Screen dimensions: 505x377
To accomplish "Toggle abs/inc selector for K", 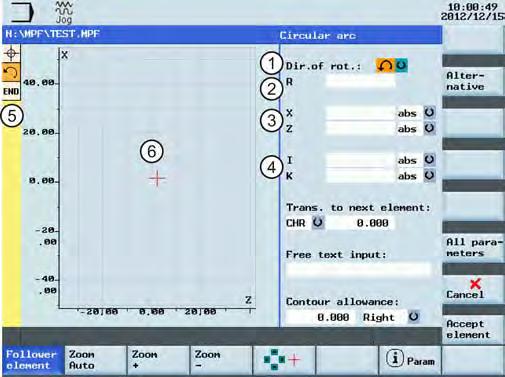I will [429, 175].
